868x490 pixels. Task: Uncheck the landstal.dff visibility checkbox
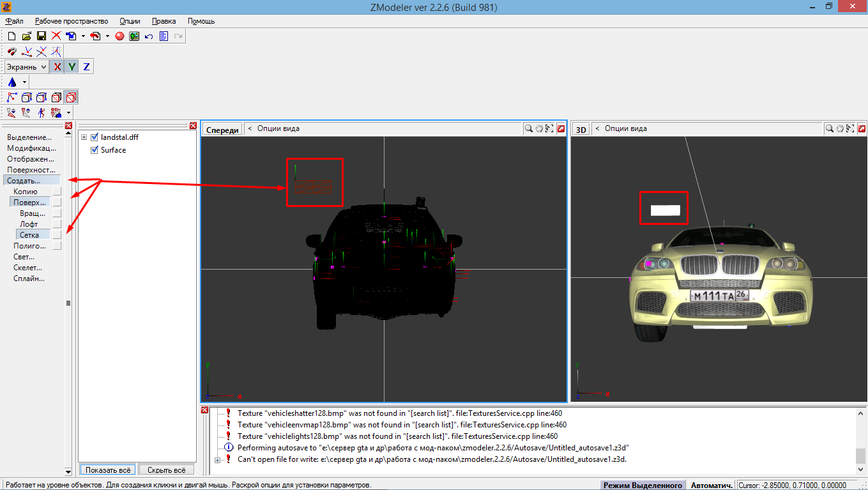[95, 137]
